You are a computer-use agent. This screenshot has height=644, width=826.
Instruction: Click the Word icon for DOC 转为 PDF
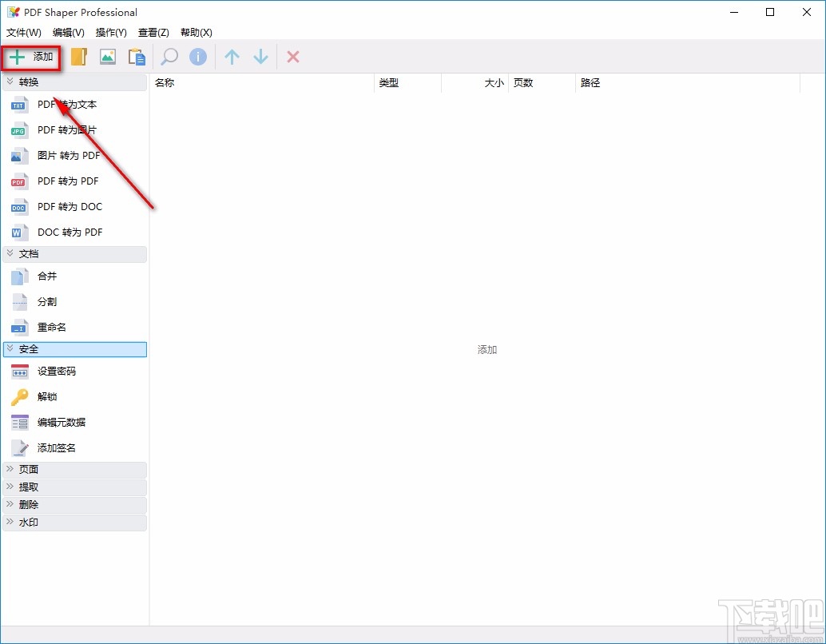[19, 233]
